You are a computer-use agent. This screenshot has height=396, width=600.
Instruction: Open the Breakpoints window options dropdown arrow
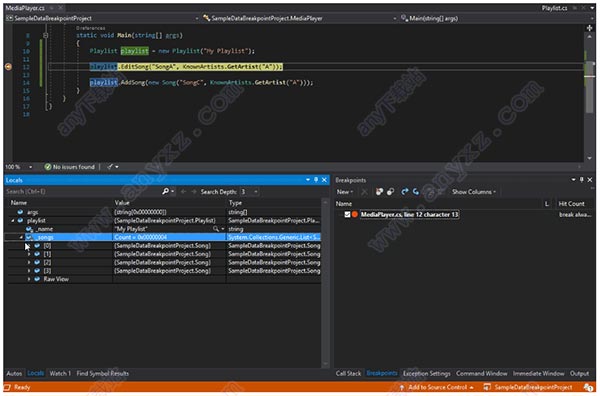point(574,180)
